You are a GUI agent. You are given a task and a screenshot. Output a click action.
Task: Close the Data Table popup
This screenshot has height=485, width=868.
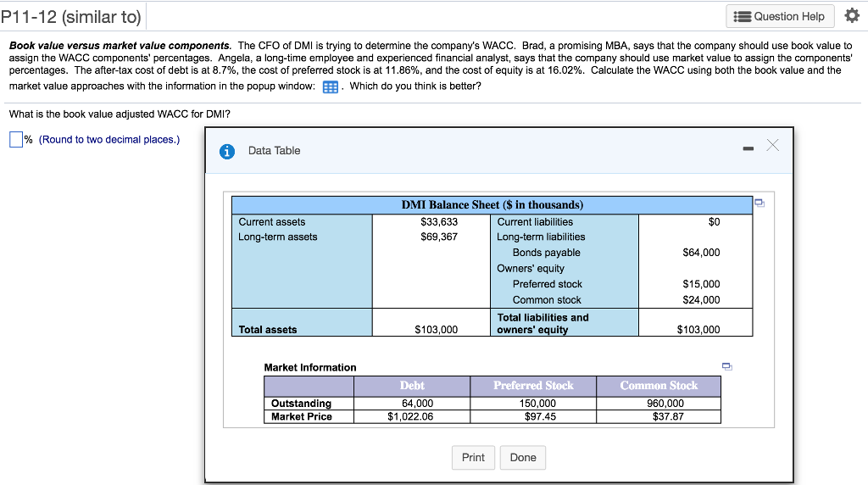pos(773,145)
